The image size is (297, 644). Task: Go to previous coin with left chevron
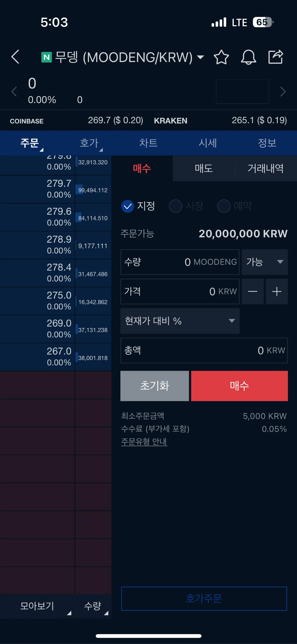click(14, 92)
